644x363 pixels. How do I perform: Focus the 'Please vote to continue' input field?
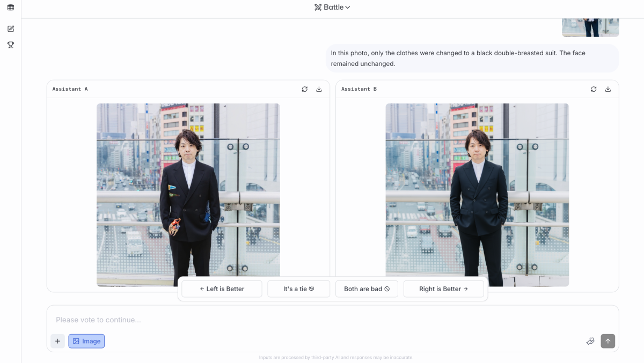(x=322, y=320)
